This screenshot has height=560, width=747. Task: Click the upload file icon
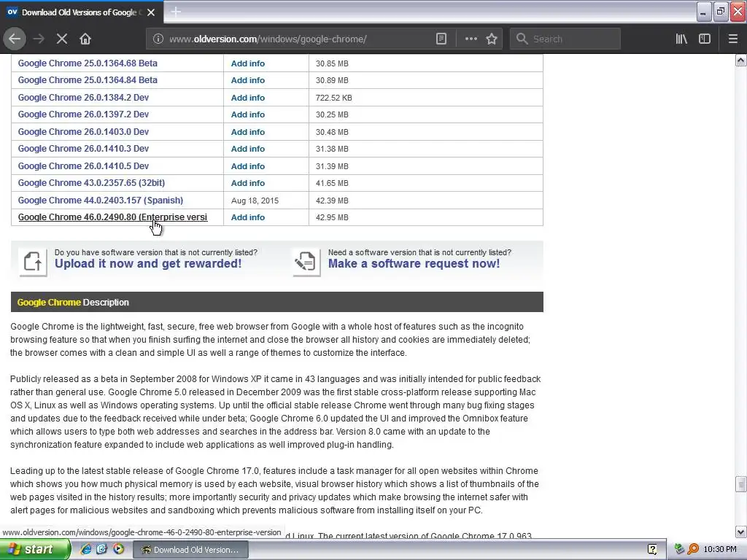(33, 262)
